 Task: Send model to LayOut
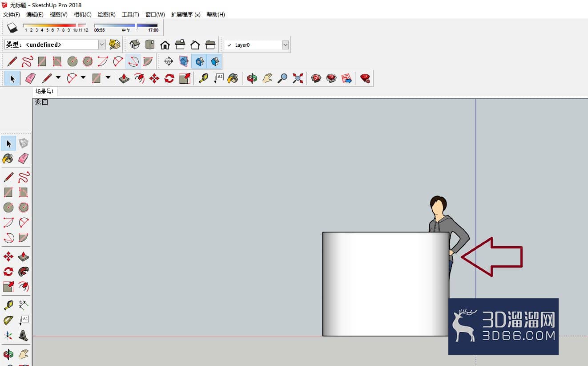point(346,79)
